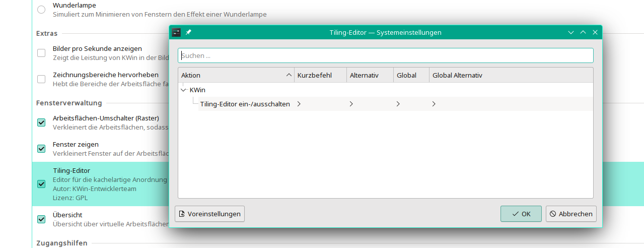Toggle the Tiling-Editor checkbox
This screenshot has width=644, height=248.
tap(41, 184)
